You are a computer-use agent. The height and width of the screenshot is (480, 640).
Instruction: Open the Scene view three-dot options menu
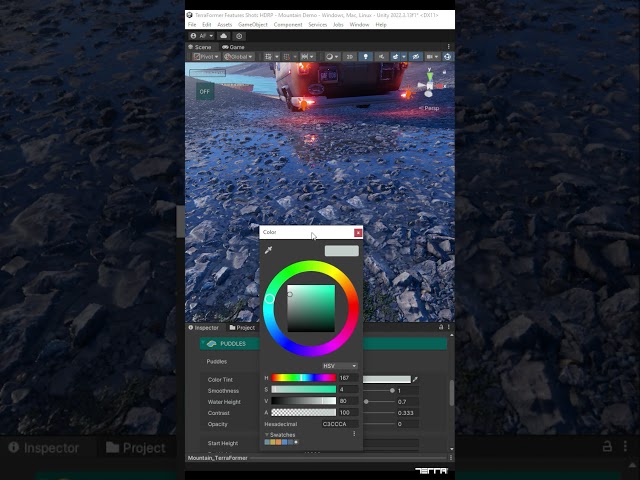coord(449,47)
